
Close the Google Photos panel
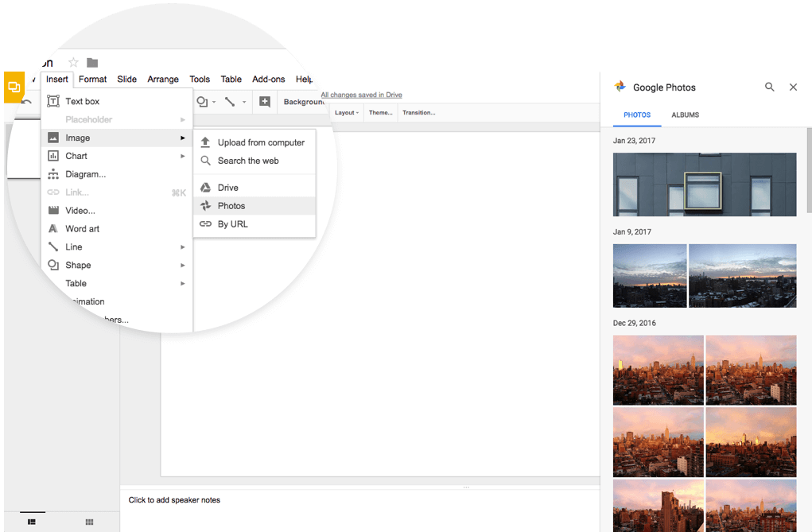coord(793,87)
